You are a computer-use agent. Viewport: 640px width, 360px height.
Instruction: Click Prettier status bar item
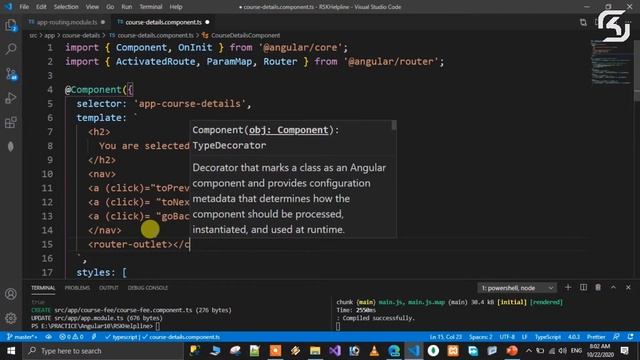pos(596,337)
